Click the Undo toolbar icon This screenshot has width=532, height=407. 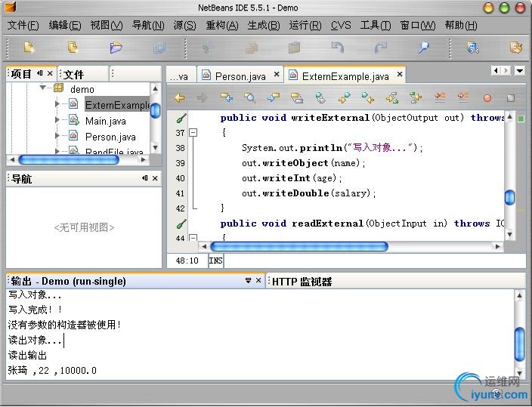click(337, 47)
